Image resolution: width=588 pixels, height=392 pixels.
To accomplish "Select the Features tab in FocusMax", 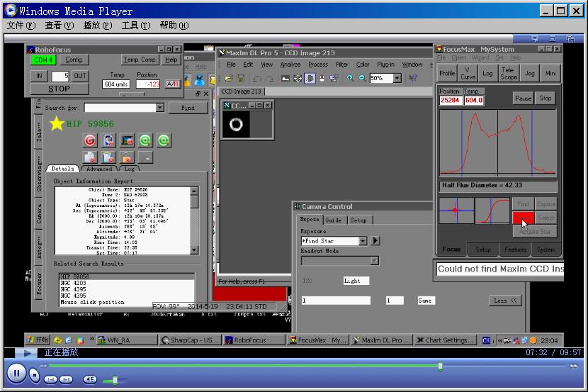I will click(x=515, y=250).
